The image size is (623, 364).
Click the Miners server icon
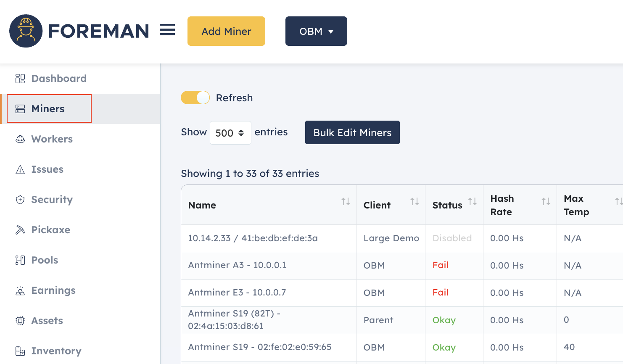(x=20, y=109)
